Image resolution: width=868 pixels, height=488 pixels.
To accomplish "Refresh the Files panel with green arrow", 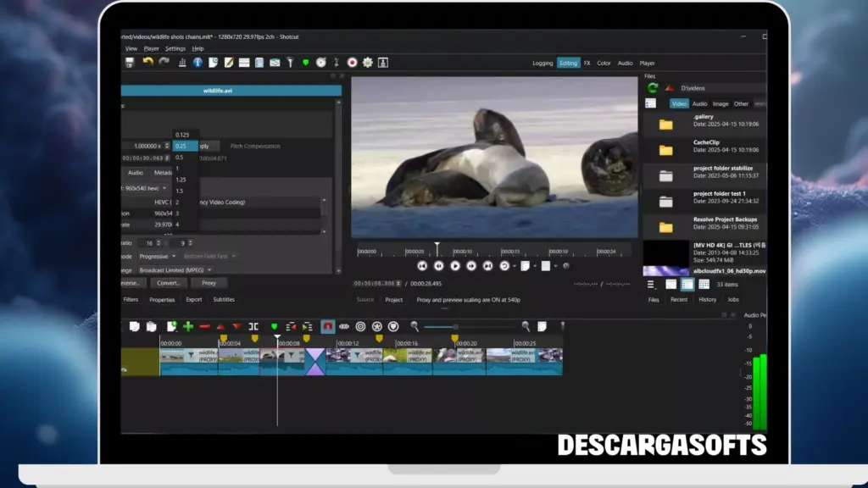I will [653, 87].
